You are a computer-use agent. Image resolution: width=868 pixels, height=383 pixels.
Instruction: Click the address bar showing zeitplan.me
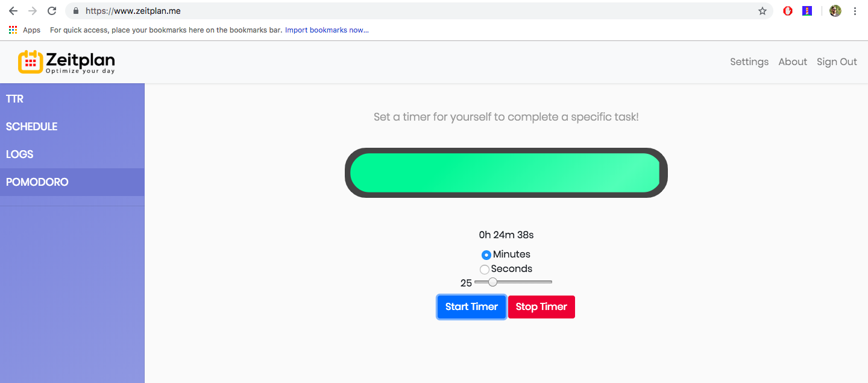point(416,11)
